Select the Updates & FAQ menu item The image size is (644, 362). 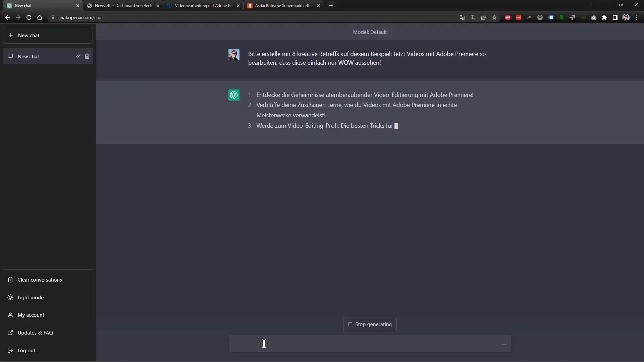coord(35,333)
